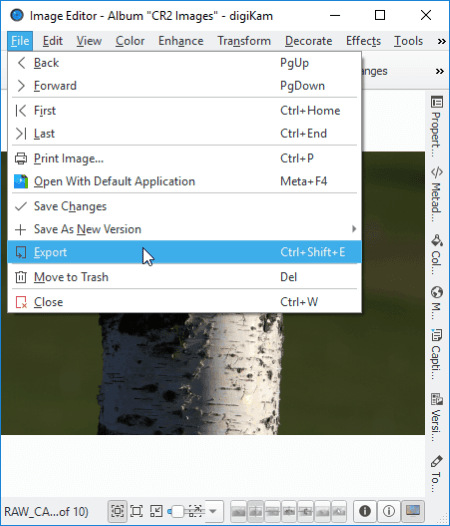
Task: Open the Captions sidebar tab
Action: coord(437,354)
